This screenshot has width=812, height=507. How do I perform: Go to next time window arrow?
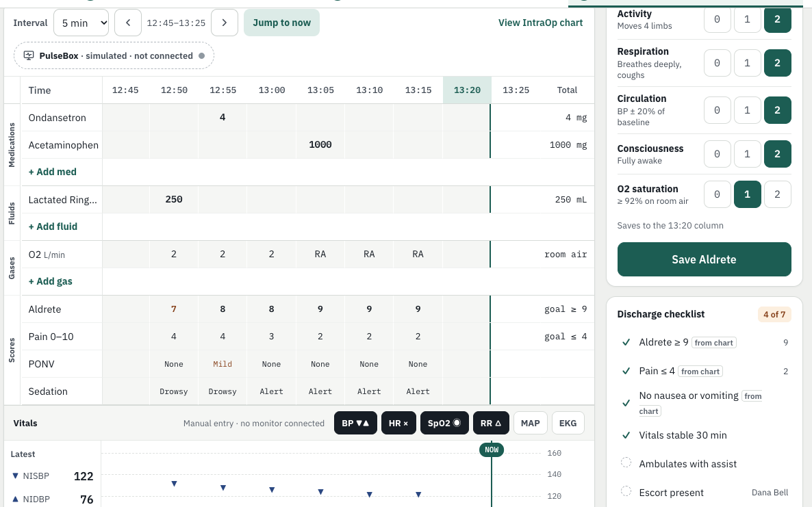(225, 23)
